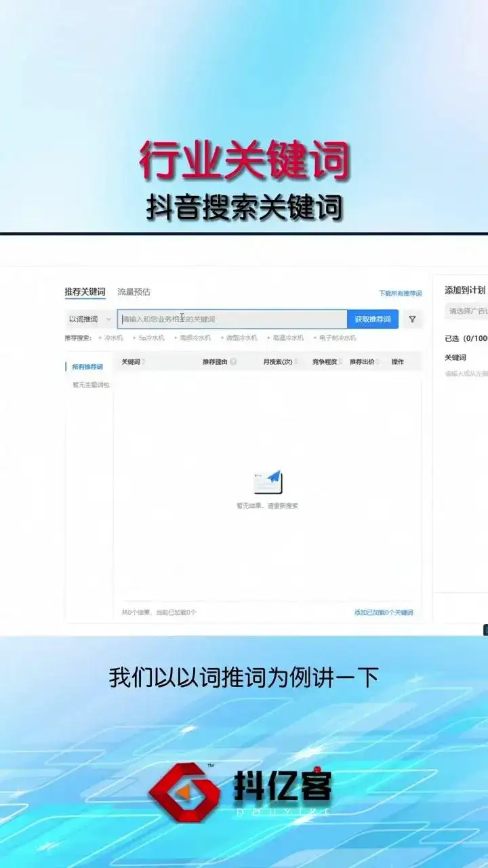This screenshot has width=488, height=868.
Task: Click the 操作 column header
Action: (x=398, y=361)
